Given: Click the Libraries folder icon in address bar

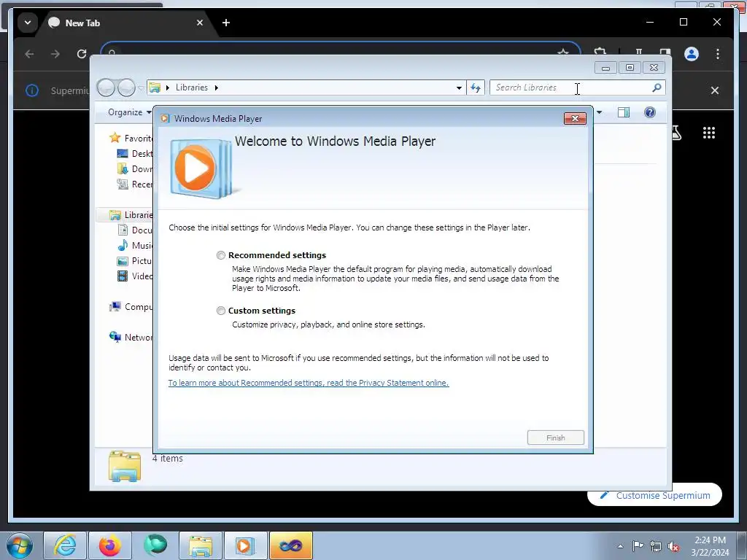Looking at the screenshot, I should pyautogui.click(x=155, y=87).
